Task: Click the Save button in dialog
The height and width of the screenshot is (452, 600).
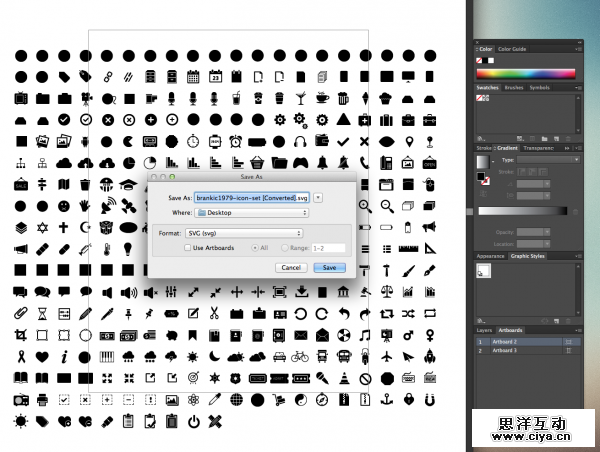Action: (x=329, y=268)
